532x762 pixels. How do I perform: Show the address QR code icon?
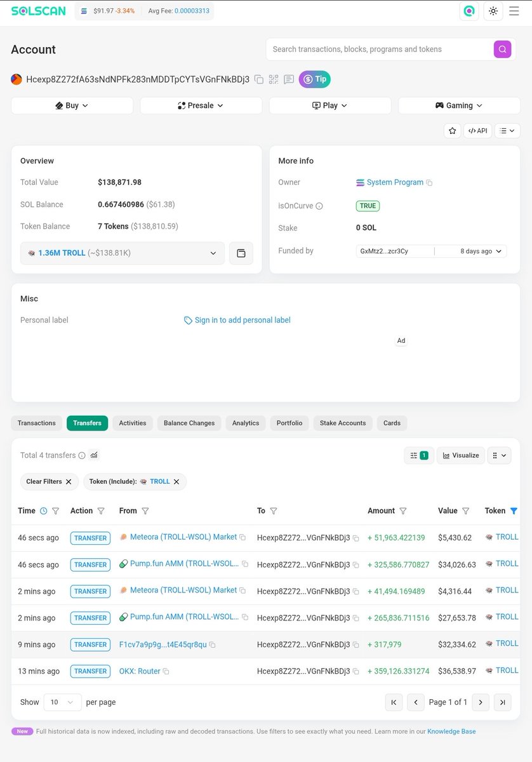point(274,79)
